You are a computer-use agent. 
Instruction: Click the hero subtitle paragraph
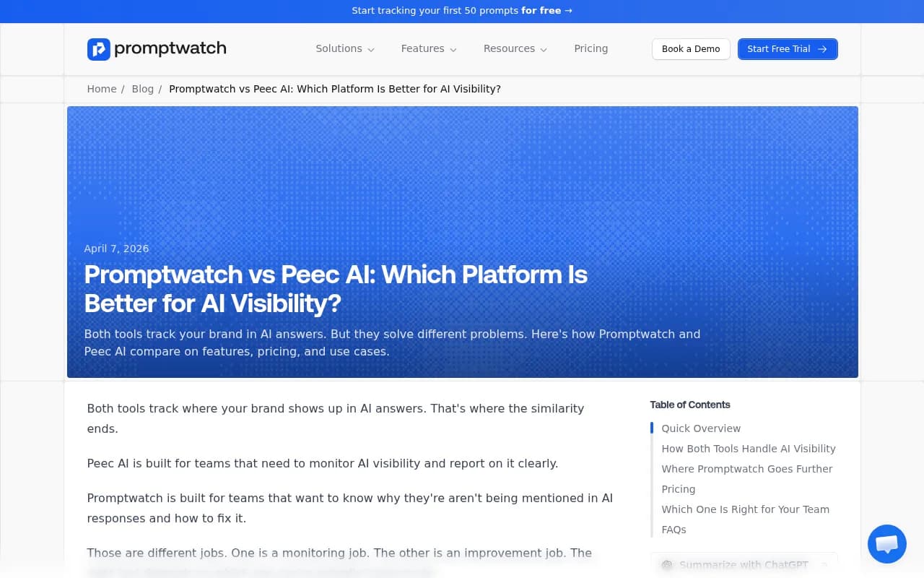(392, 343)
